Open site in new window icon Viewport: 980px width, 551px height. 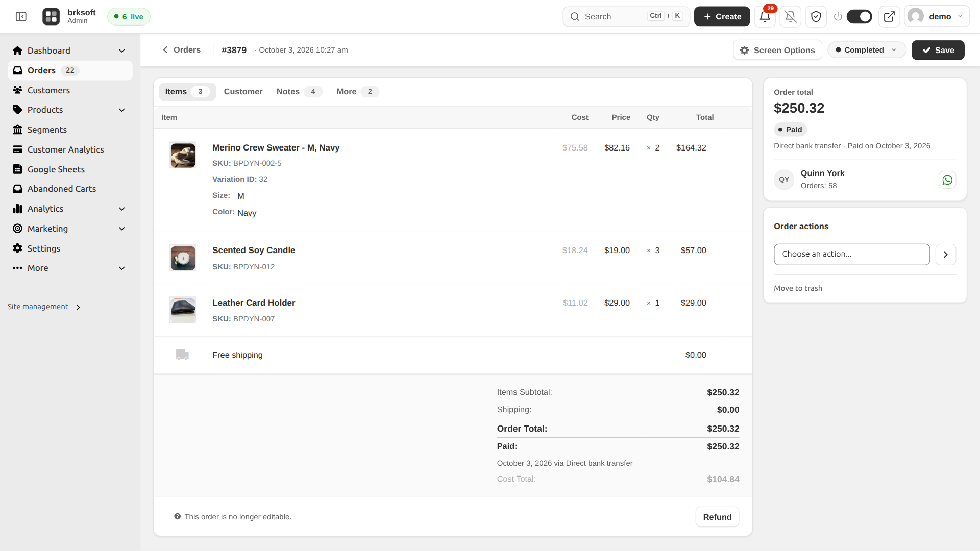point(889,17)
